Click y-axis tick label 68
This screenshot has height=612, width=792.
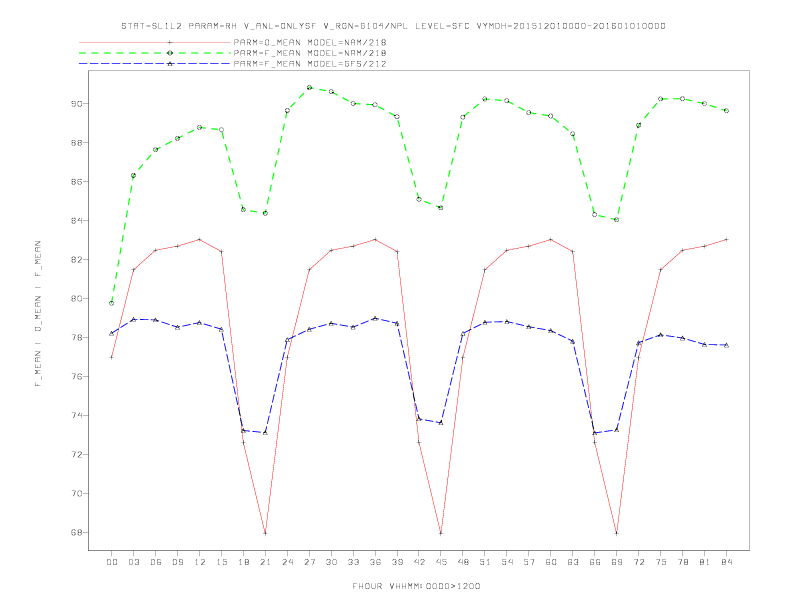click(x=77, y=533)
